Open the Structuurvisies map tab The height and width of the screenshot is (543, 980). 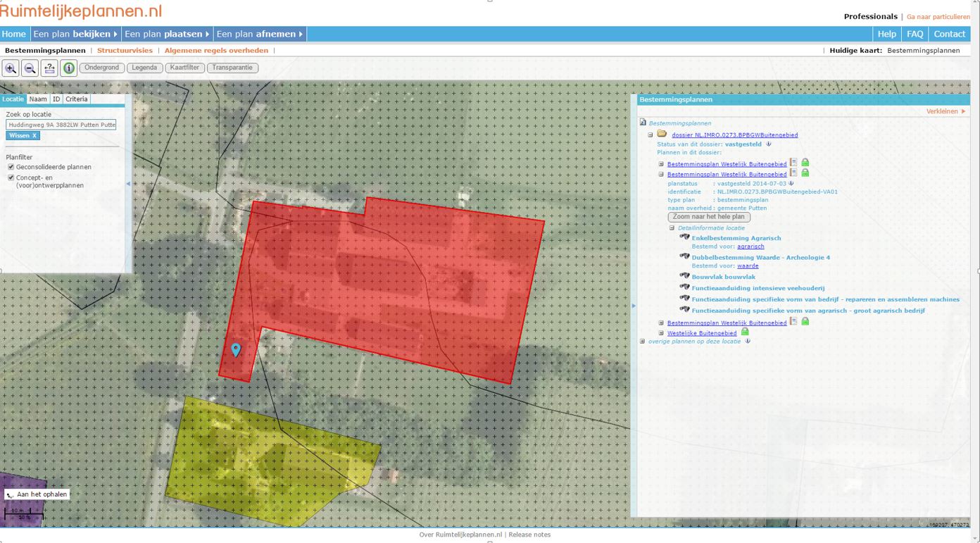tap(125, 51)
